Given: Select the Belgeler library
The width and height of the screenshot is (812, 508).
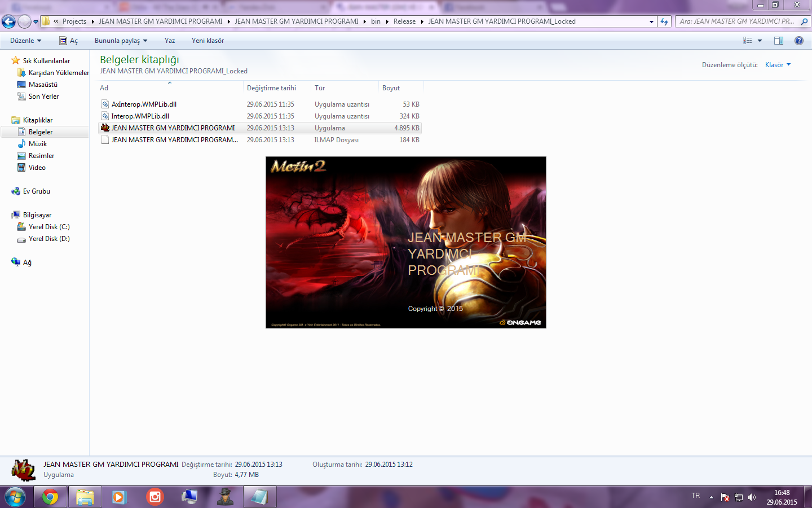Looking at the screenshot, I should pos(45,132).
